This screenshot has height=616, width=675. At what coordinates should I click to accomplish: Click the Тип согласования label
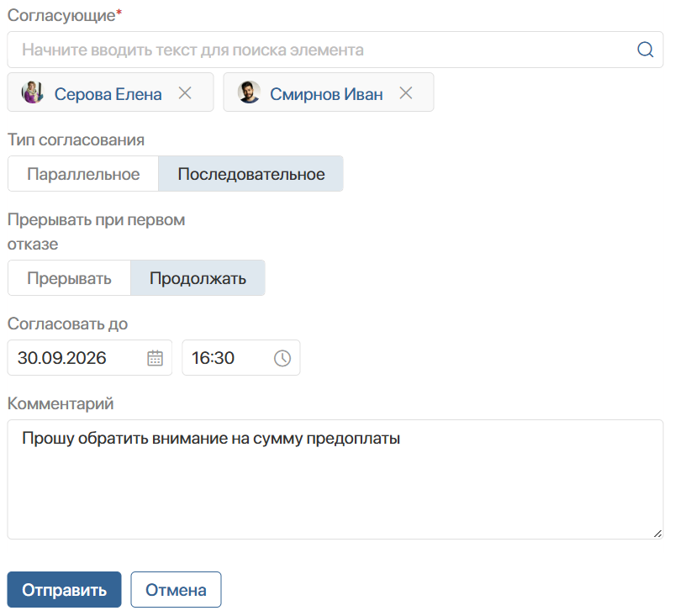pos(76,140)
